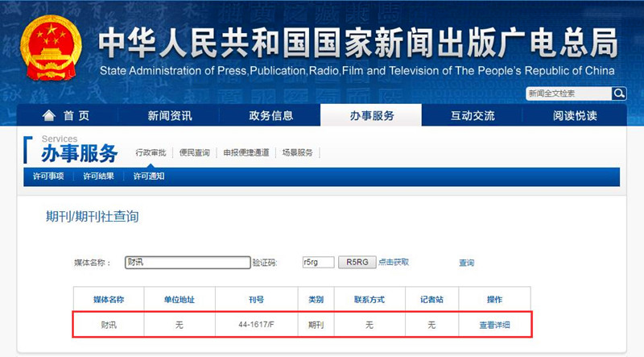Open the 阅读悦读 tab

(x=575, y=115)
